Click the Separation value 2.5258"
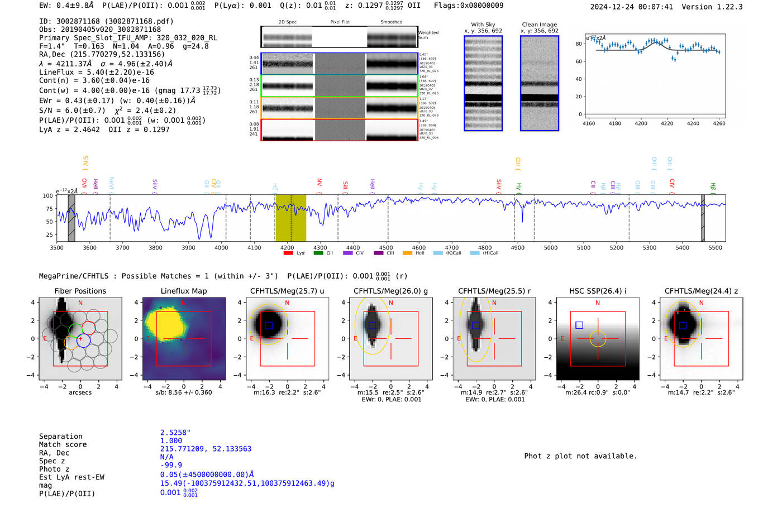 pyautogui.click(x=175, y=433)
